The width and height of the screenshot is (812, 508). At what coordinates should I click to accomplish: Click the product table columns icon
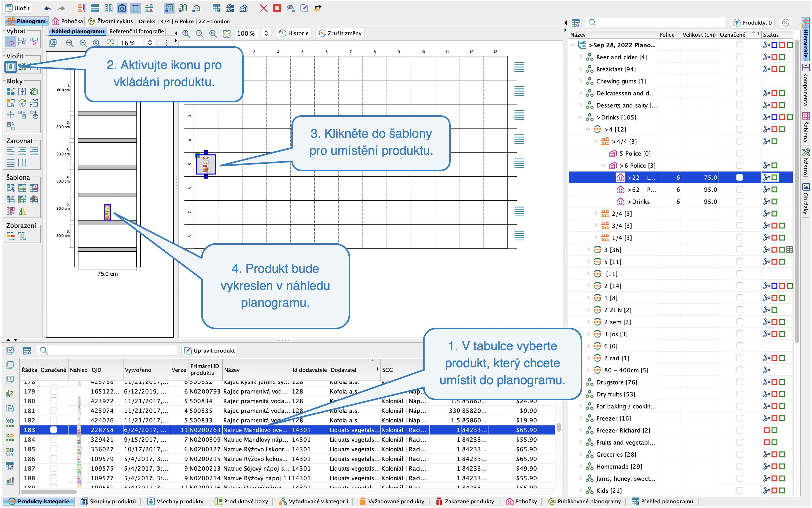tap(27, 350)
